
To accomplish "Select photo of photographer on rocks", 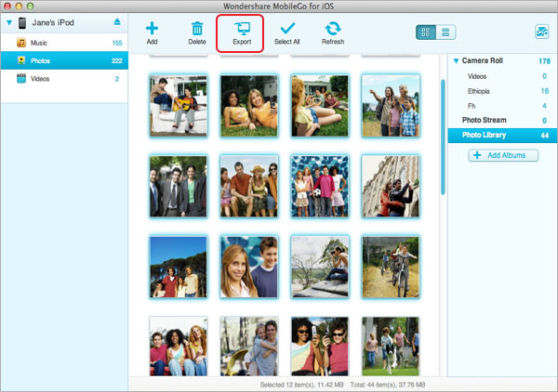I will [x=320, y=267].
